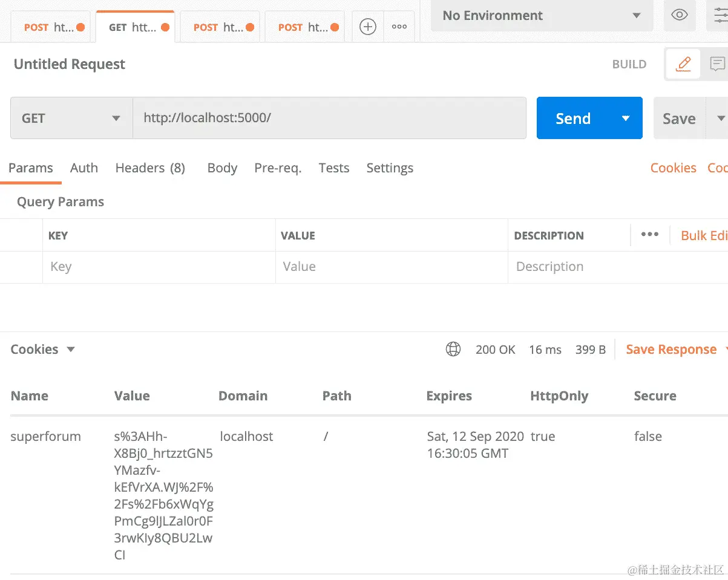Click the Save Response option
Image resolution: width=728 pixels, height=580 pixels.
click(x=671, y=349)
